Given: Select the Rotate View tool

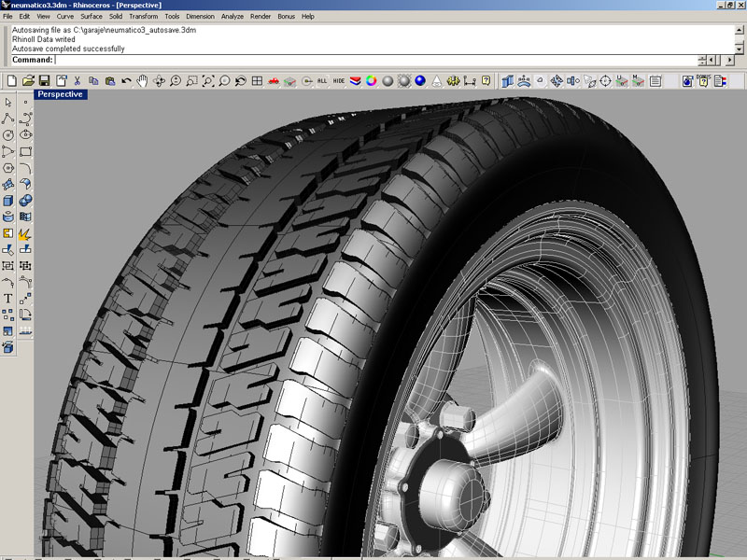Looking at the screenshot, I should pos(159,81).
